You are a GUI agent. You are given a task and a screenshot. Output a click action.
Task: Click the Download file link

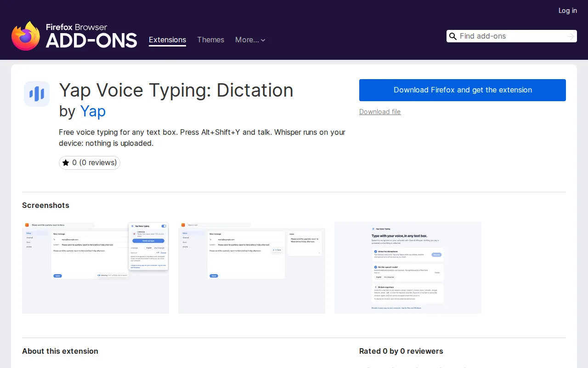click(x=380, y=112)
